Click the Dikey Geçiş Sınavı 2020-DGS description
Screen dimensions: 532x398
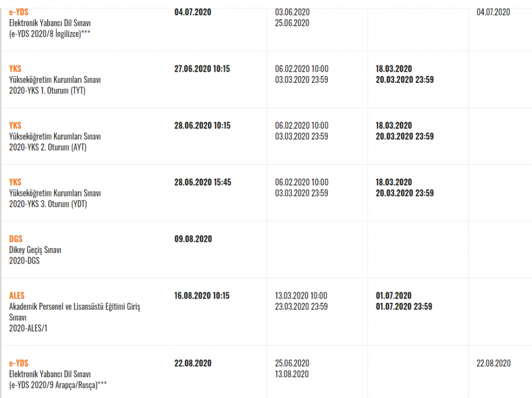[35, 255]
